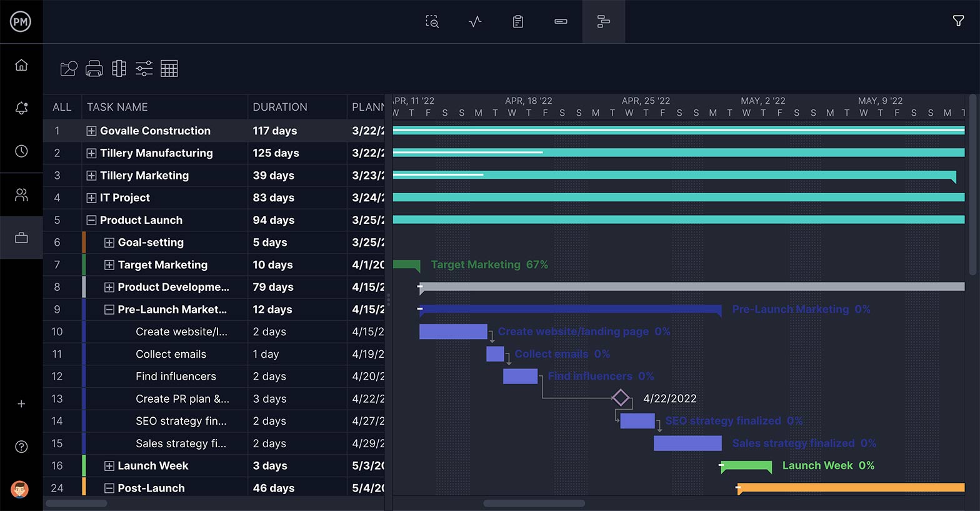Click the milestone diamond dated 4/22/2022
The width and height of the screenshot is (980, 511).
point(621,398)
